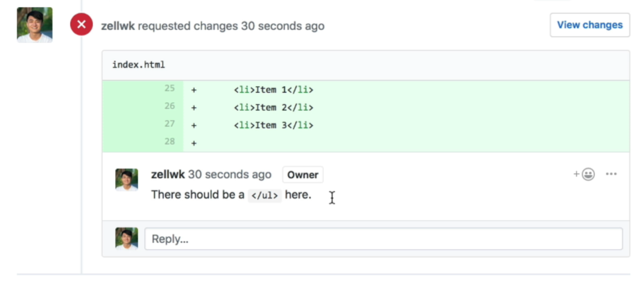This screenshot has height=288, width=644.
Task: Click the Owner badge on the comment
Action: 303,175
